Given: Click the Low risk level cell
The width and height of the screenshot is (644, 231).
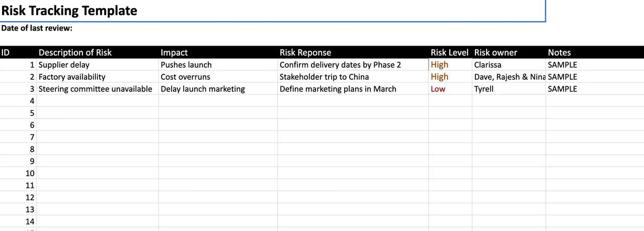Looking at the screenshot, I should click(x=450, y=89).
